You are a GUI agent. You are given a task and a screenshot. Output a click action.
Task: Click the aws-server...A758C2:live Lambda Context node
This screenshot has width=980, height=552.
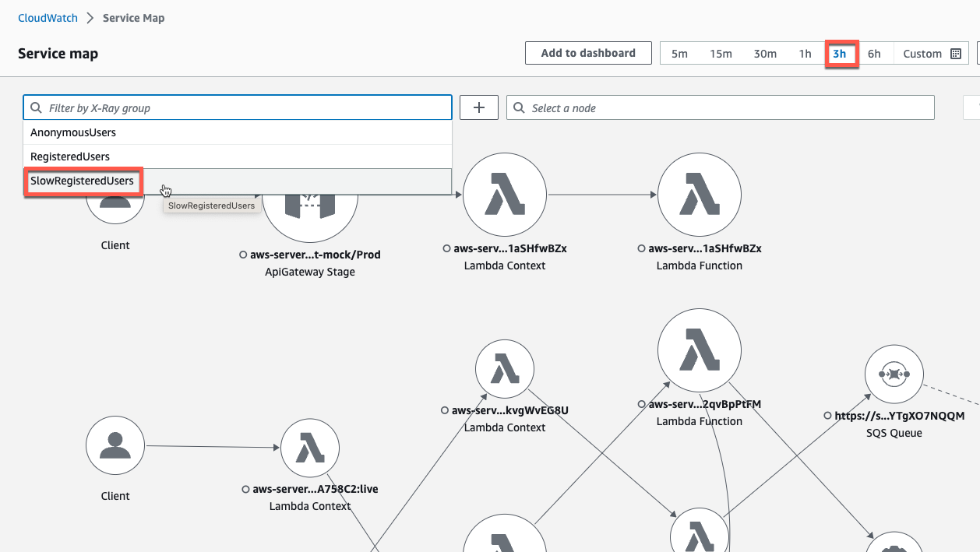click(x=310, y=448)
